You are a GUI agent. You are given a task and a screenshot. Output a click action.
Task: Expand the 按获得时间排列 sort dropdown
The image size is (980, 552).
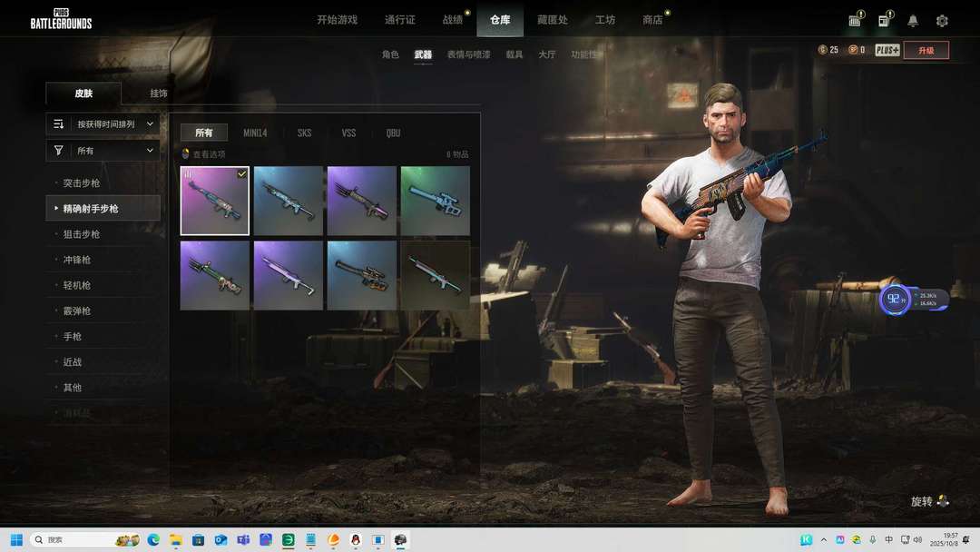tap(103, 123)
